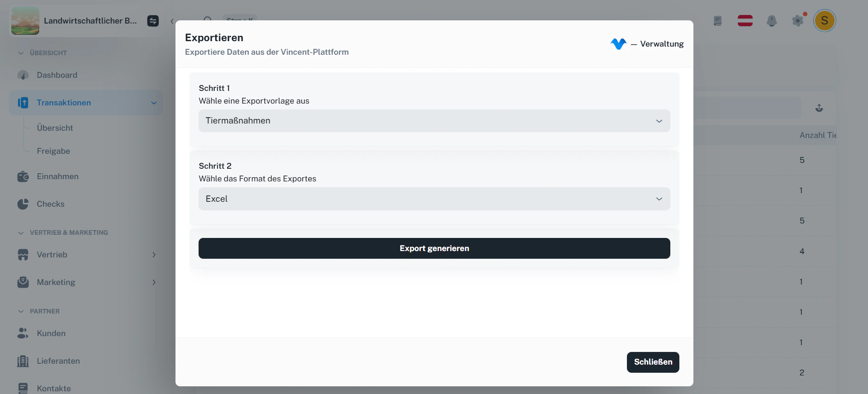868x394 pixels.
Task: Click the Austrian flag language icon
Action: [745, 21]
